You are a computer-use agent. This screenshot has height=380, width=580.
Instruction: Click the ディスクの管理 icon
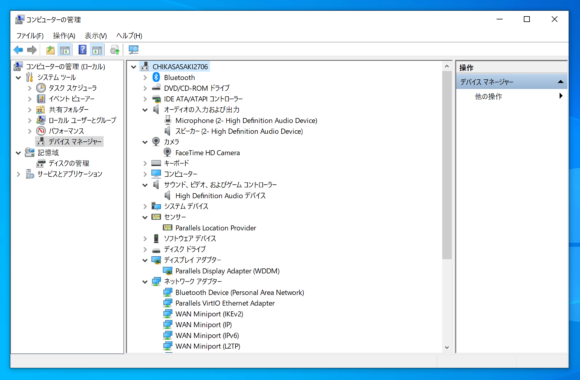tap(41, 163)
